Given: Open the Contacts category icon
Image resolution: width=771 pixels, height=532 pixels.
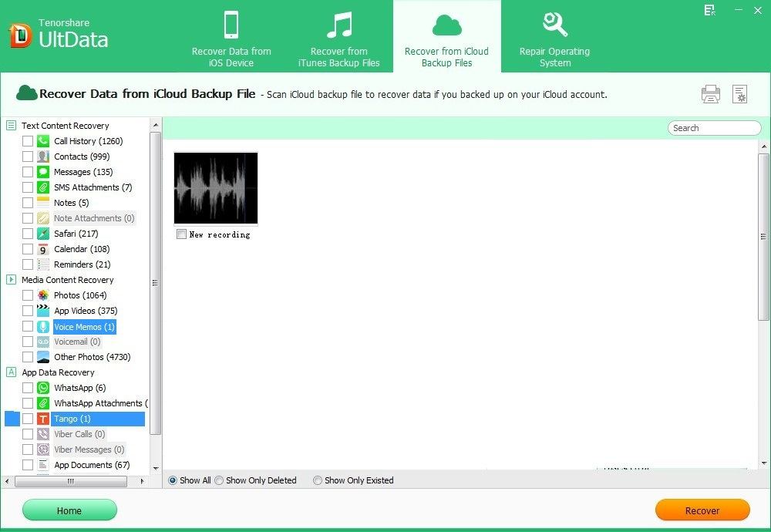Looking at the screenshot, I should click(x=42, y=156).
